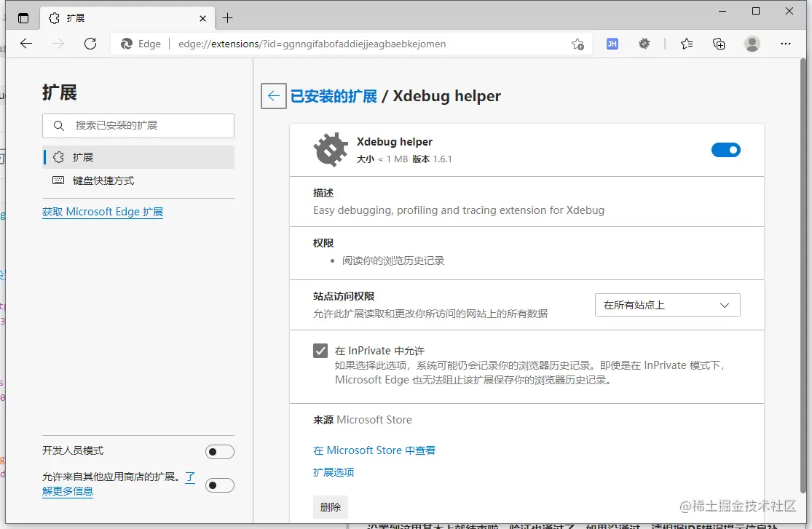This screenshot has height=529, width=812.
Task: Go back with the browser back arrow
Action: (x=26, y=44)
